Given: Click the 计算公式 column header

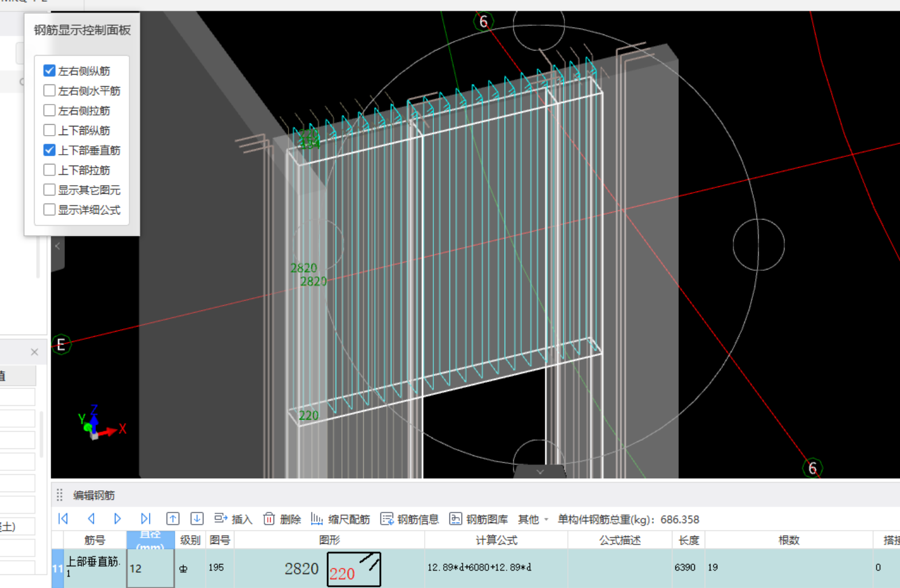Looking at the screenshot, I should pyautogui.click(x=496, y=540).
